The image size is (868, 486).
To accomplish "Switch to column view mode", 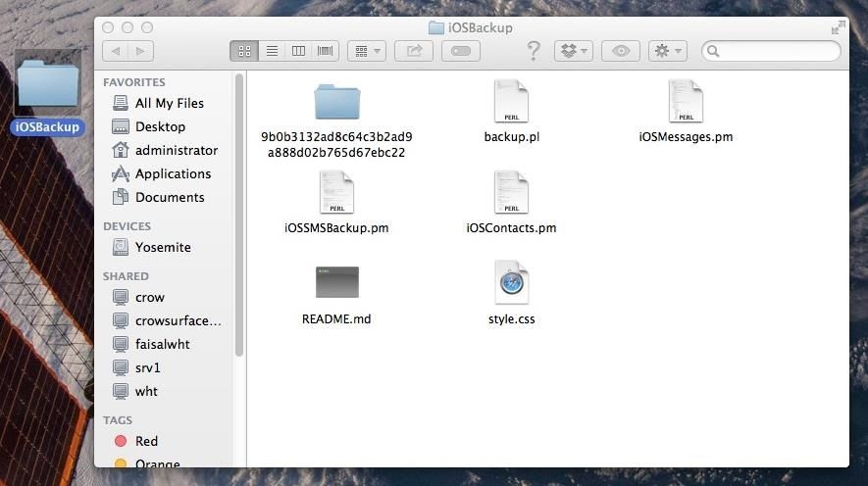I will 298,51.
